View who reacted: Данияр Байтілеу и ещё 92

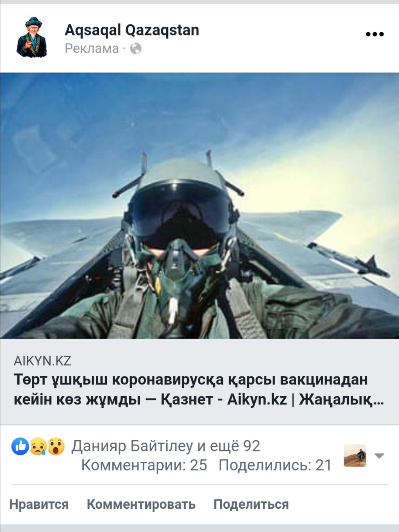tap(166, 446)
